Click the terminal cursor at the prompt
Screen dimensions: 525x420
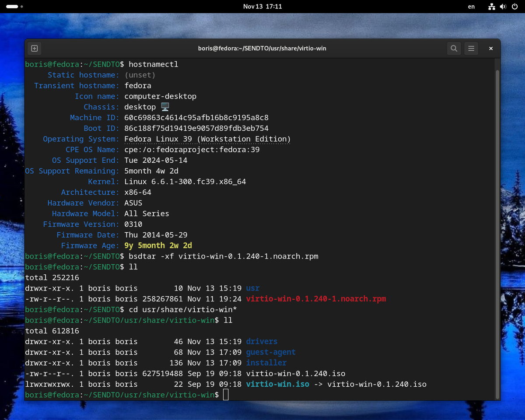[x=226, y=394]
